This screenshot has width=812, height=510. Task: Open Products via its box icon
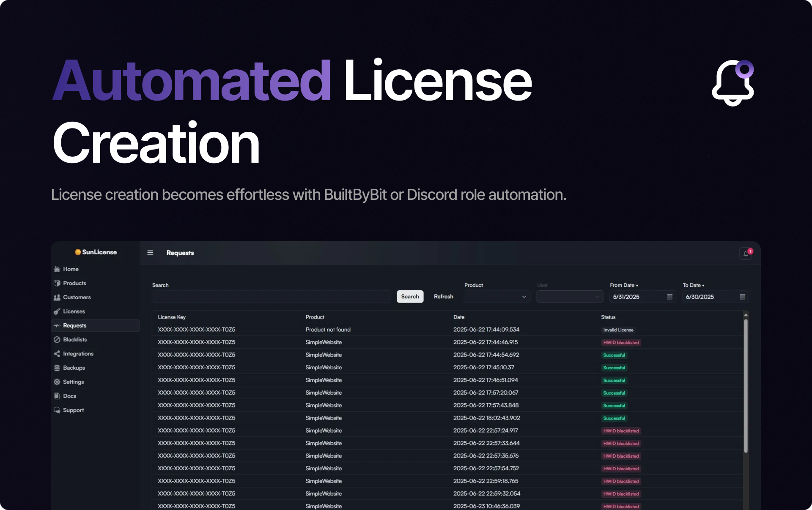click(57, 283)
